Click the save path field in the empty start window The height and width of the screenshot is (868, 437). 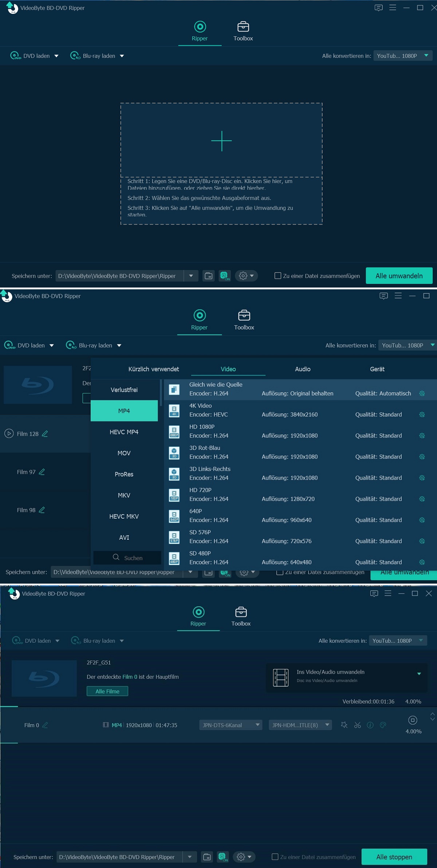pyautogui.click(x=120, y=276)
